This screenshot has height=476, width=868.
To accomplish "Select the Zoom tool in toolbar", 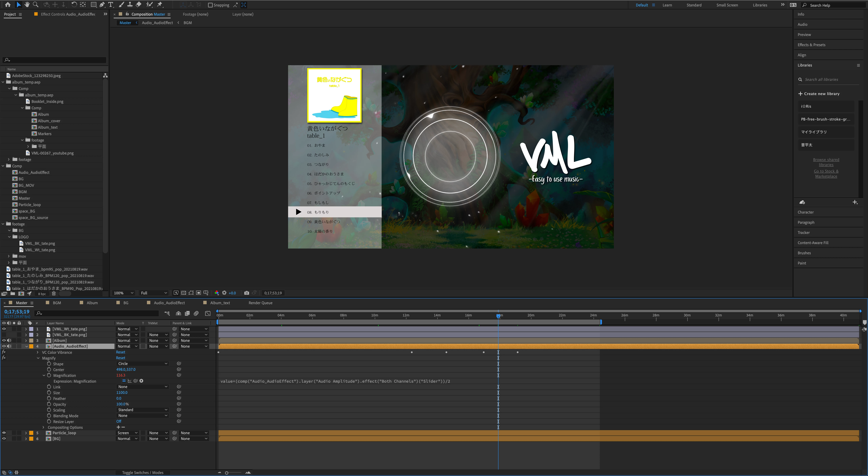I will (x=35, y=5).
